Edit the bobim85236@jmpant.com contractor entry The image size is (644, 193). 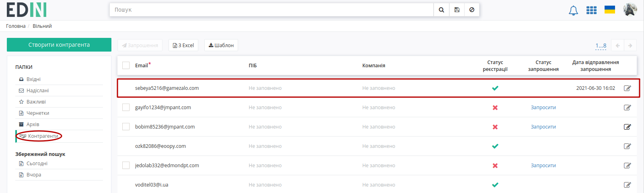point(627,127)
